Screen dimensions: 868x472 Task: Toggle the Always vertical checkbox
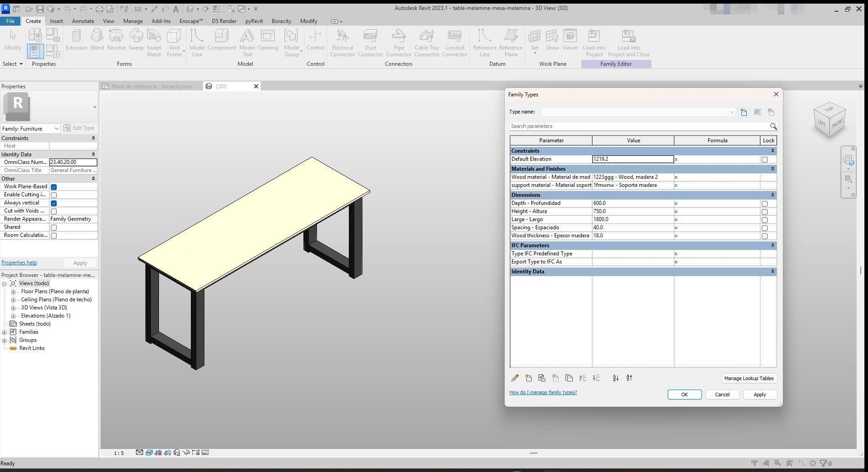(54, 203)
